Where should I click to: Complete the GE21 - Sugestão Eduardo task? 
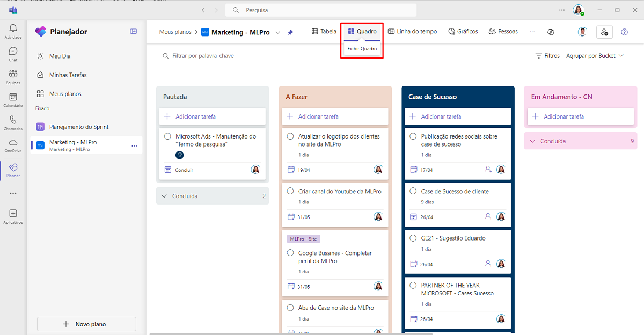[x=413, y=238]
